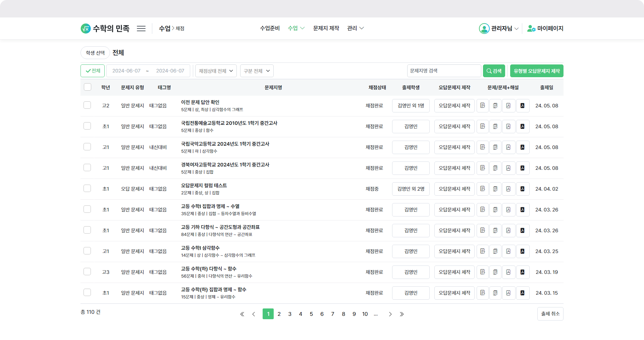This screenshot has height=340, width=644.
Task: Download black PDF icon for 오답문제지 컬럼 테스트
Action: [x=522, y=189]
